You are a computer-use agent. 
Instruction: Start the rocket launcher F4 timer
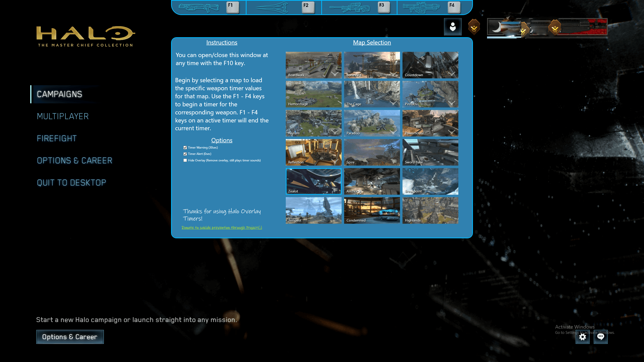pos(421,8)
